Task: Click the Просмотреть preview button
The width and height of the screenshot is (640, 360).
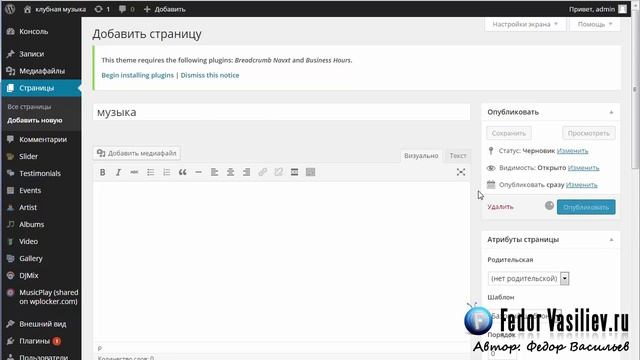Action: 589,133
